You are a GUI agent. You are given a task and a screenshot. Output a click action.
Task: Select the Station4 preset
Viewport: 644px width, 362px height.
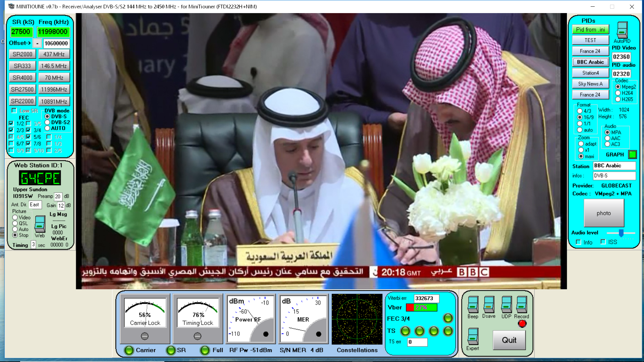click(590, 73)
